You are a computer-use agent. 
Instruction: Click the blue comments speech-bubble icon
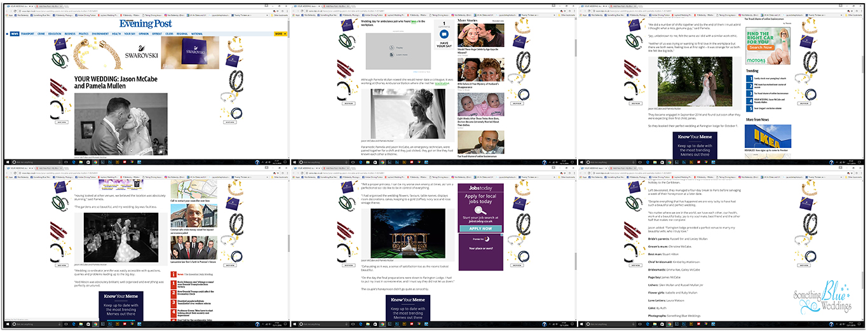coord(444,35)
